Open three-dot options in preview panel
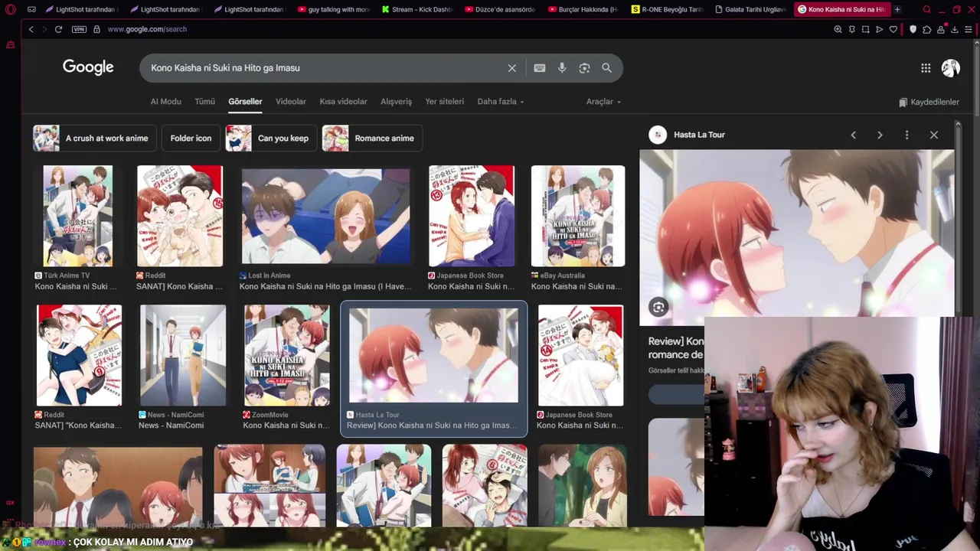This screenshot has height=551, width=980. coord(906,135)
